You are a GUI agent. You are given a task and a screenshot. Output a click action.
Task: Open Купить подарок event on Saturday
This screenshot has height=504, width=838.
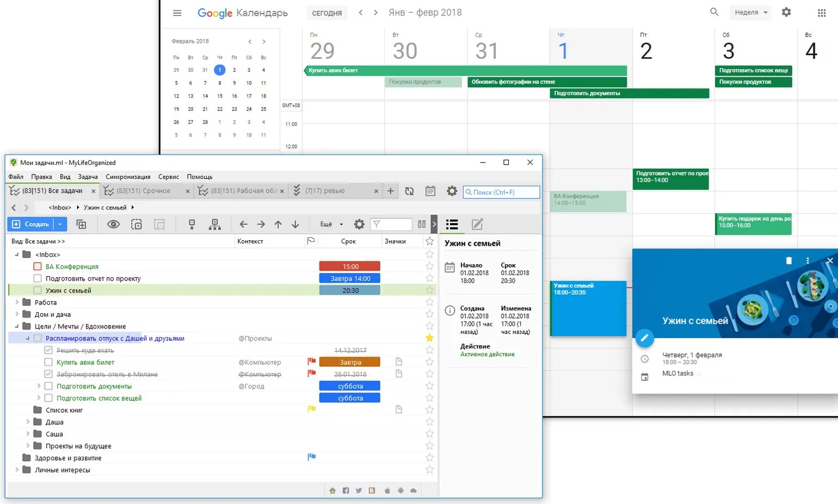click(754, 224)
